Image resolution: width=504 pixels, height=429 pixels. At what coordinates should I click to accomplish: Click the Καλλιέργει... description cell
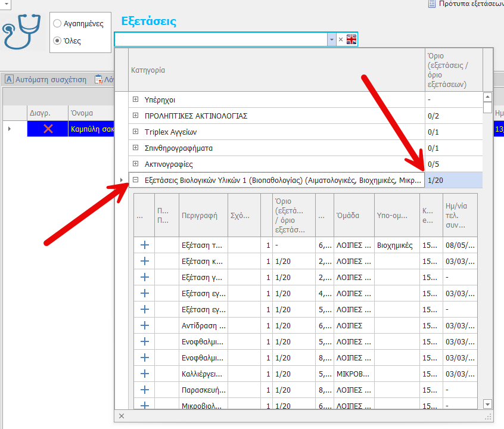[x=203, y=374]
